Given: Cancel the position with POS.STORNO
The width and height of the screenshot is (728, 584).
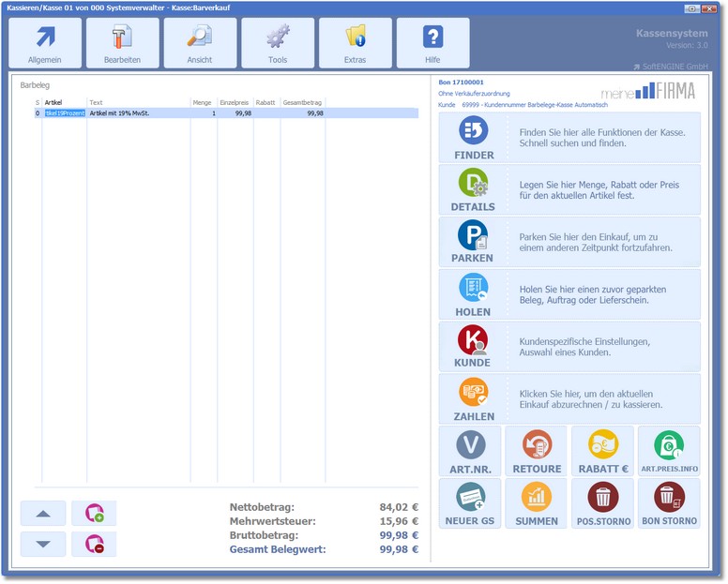Looking at the screenshot, I should coord(603,503).
